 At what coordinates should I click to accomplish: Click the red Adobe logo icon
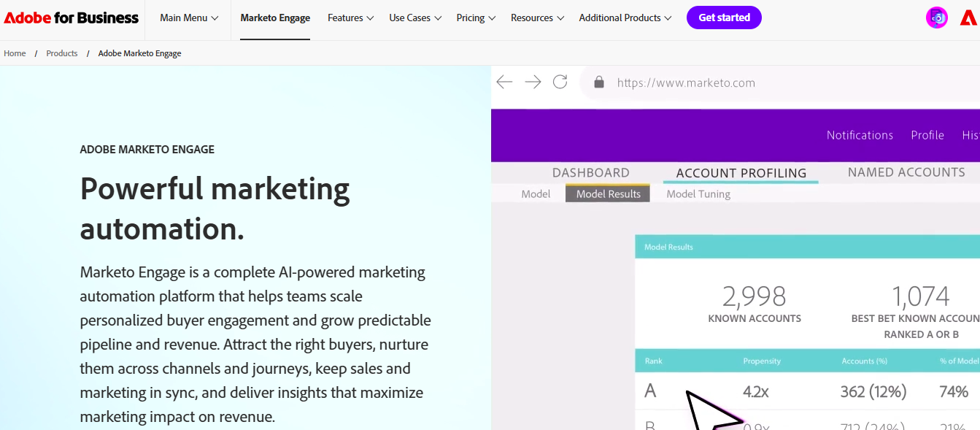tap(968, 18)
